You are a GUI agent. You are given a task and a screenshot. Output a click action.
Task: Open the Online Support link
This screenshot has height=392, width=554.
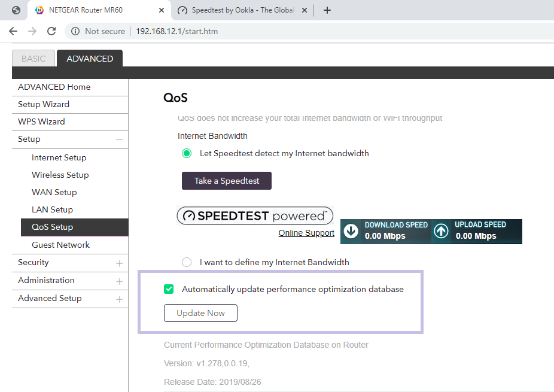[306, 233]
